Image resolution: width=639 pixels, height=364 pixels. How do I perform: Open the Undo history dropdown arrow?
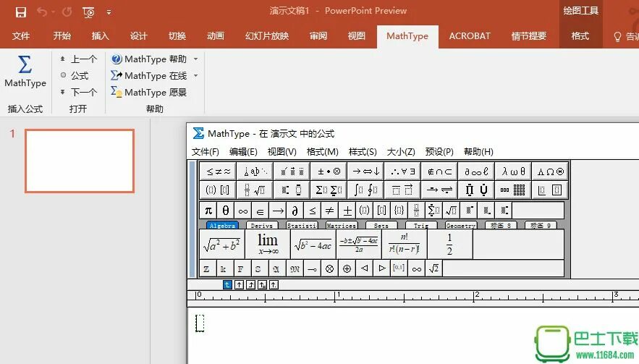click(53, 12)
